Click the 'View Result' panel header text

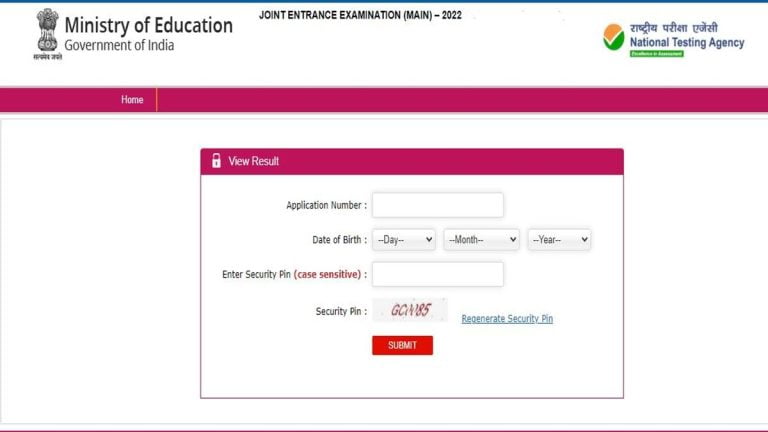(x=253, y=161)
